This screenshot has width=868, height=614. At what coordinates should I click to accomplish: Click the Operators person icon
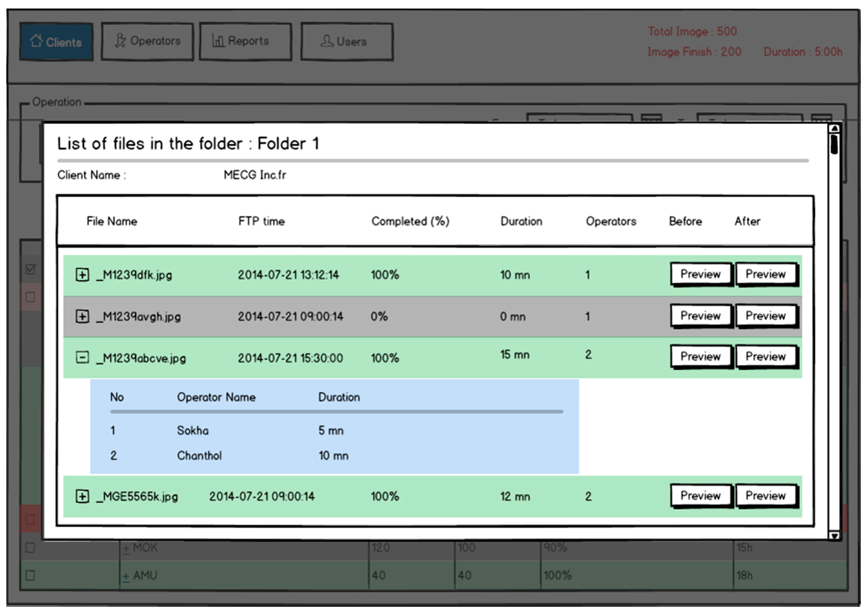(120, 40)
